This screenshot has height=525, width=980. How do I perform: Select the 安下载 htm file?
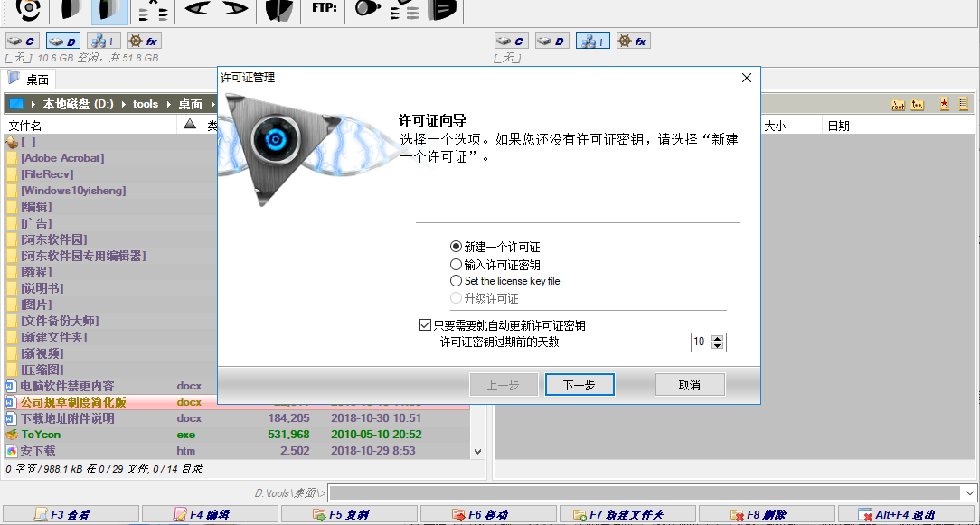pos(237,451)
